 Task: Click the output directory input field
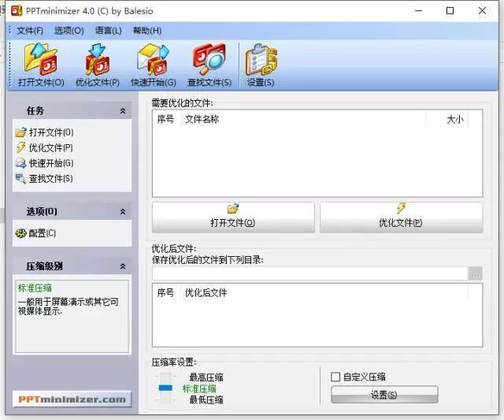tap(309, 273)
